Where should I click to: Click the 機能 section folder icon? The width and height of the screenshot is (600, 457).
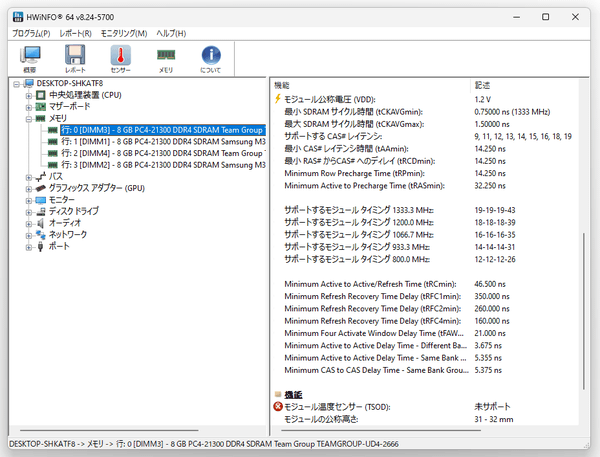click(x=278, y=394)
